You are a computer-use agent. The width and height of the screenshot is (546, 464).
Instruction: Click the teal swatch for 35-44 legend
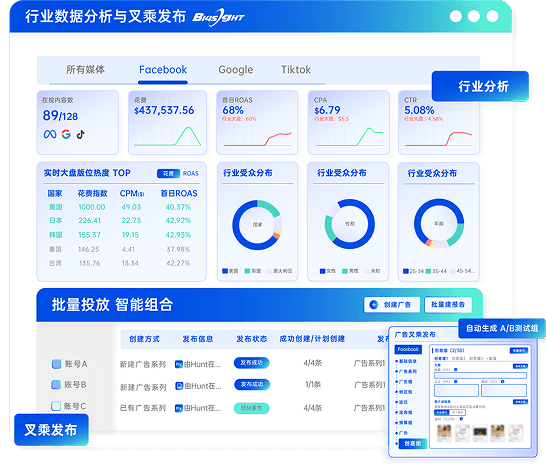(429, 271)
